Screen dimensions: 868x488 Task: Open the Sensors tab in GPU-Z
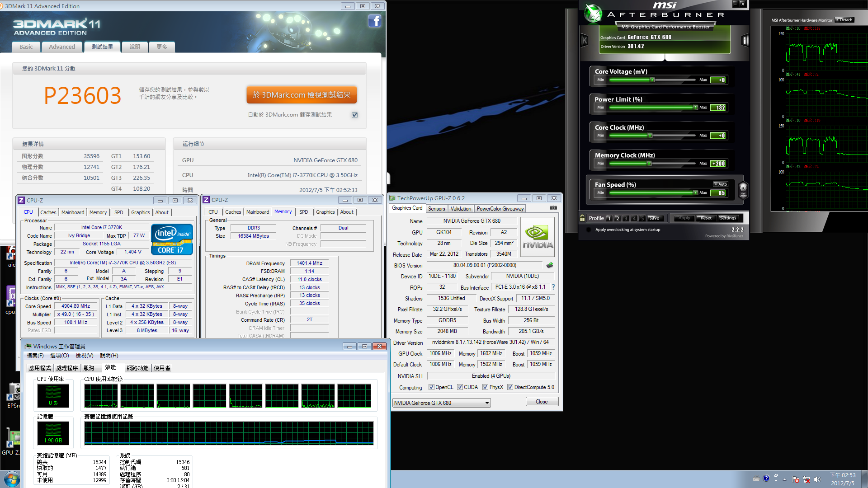(x=436, y=209)
